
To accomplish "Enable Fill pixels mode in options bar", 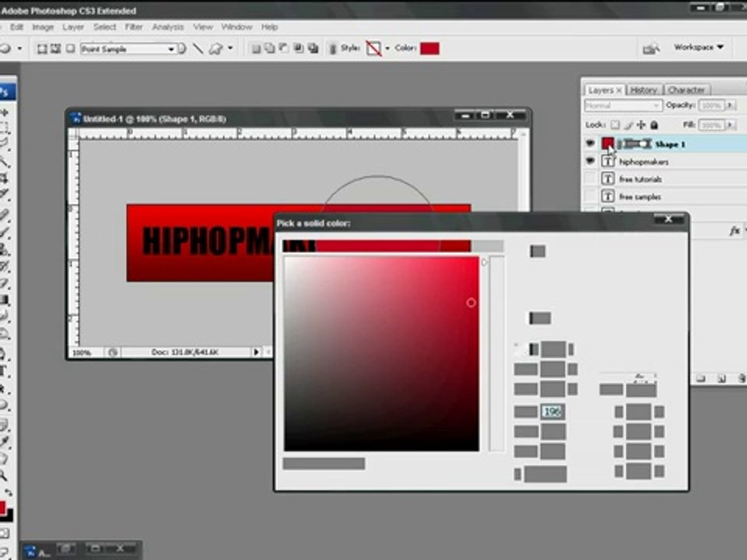I will point(70,48).
